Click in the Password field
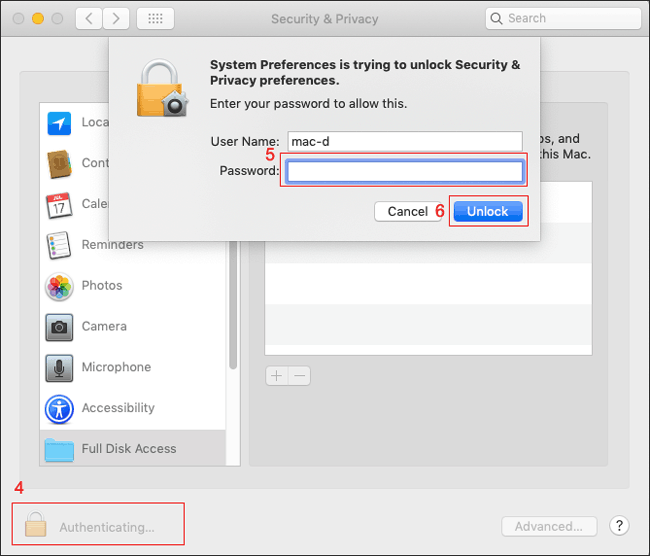Image resolution: width=650 pixels, height=556 pixels. pos(404,172)
